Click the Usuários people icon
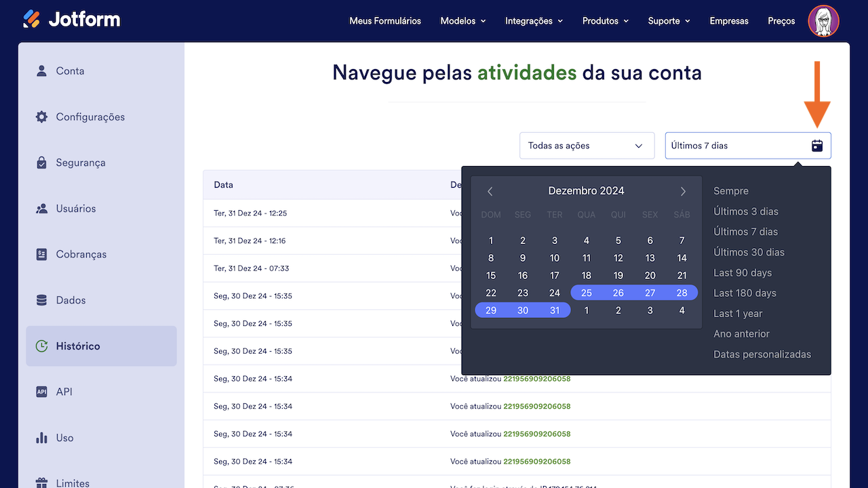The height and width of the screenshot is (488, 868). pyautogui.click(x=42, y=209)
